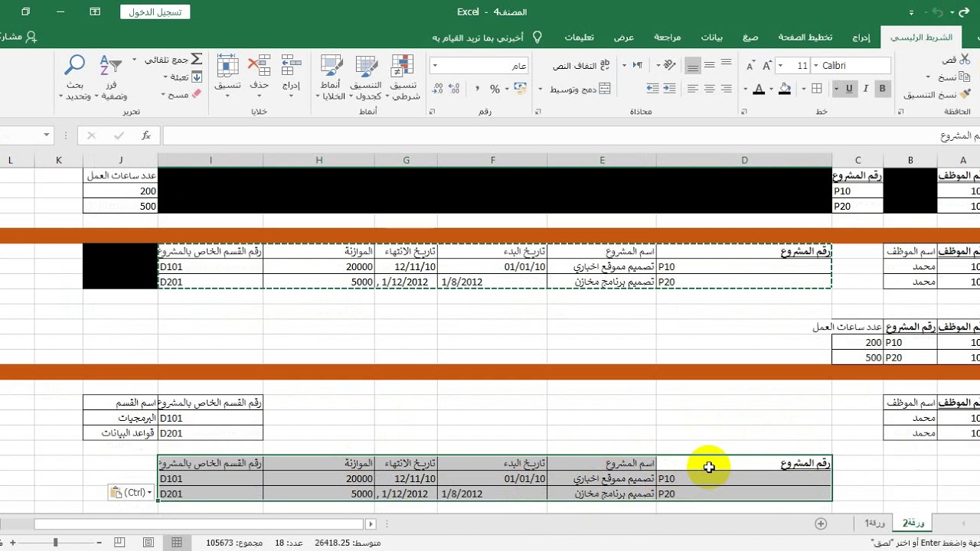Open the Page Layout (تخطيط الصفحة) tab
The width and height of the screenshot is (980, 551).
coord(805,37)
